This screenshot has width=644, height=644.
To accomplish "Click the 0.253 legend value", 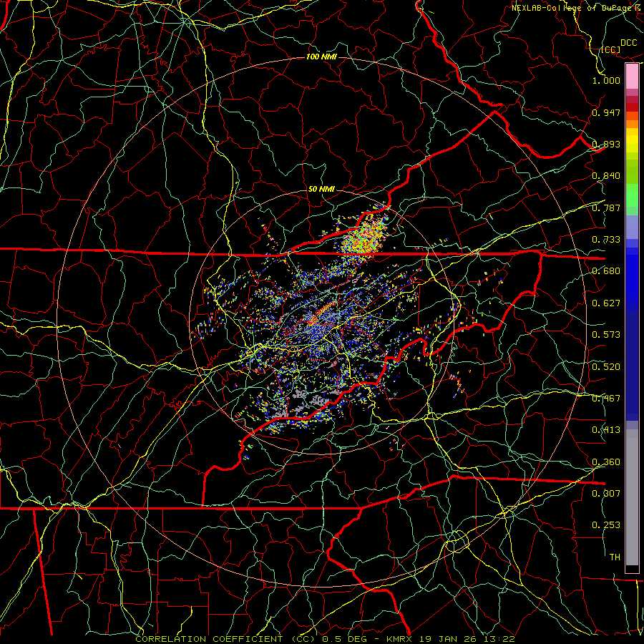I will click(x=606, y=525).
